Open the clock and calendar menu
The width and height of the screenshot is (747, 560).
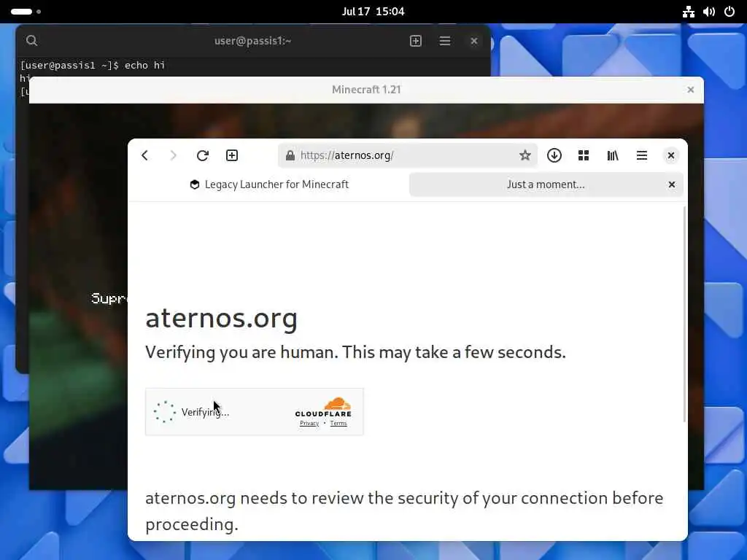coord(373,12)
